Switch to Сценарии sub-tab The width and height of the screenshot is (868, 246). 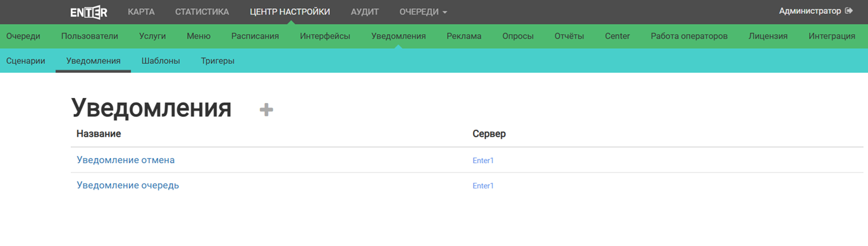[26, 61]
